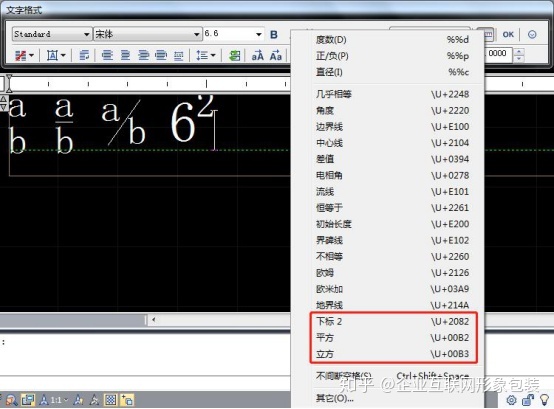Toggle auto-add annotation scales status icon

(94, 400)
